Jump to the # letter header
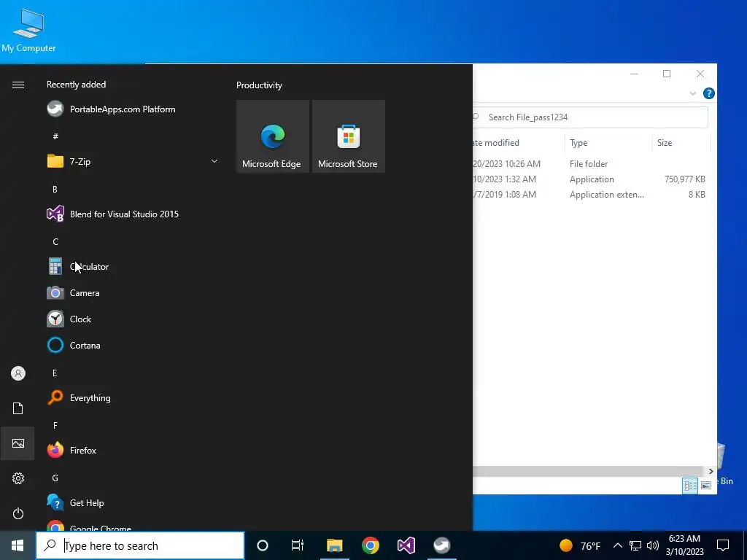Screen dimensions: 747x560 coord(55,136)
